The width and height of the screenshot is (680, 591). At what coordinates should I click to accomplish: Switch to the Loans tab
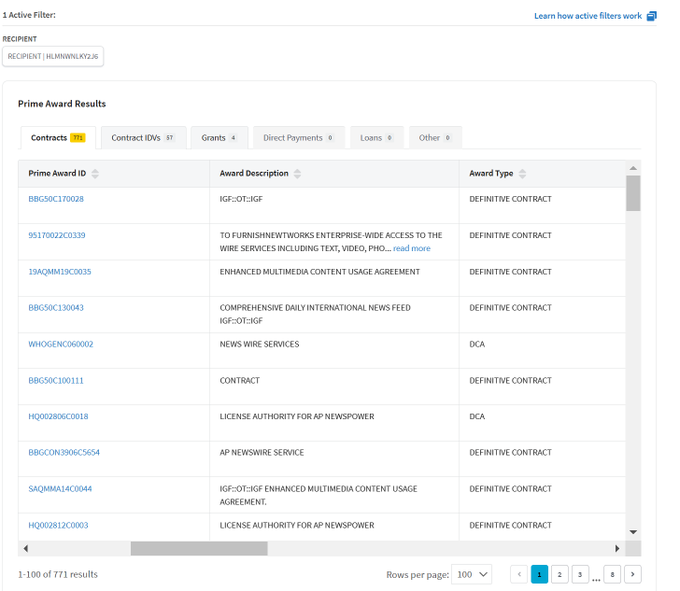(x=377, y=138)
